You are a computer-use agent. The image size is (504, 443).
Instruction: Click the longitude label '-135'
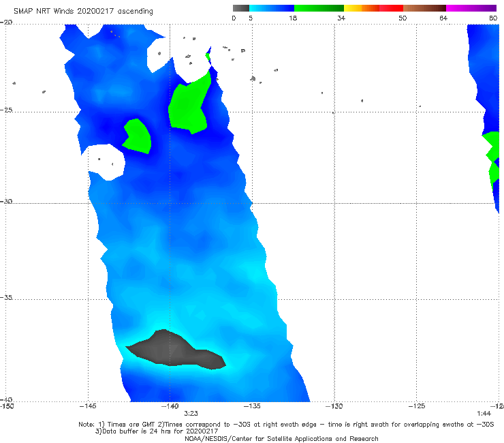252,406
